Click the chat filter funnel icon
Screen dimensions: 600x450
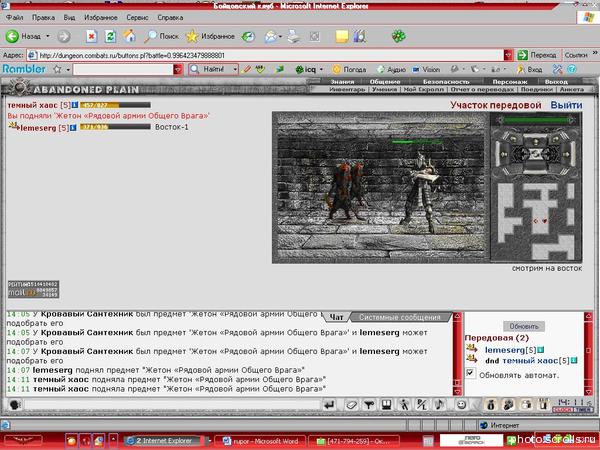pos(368,404)
